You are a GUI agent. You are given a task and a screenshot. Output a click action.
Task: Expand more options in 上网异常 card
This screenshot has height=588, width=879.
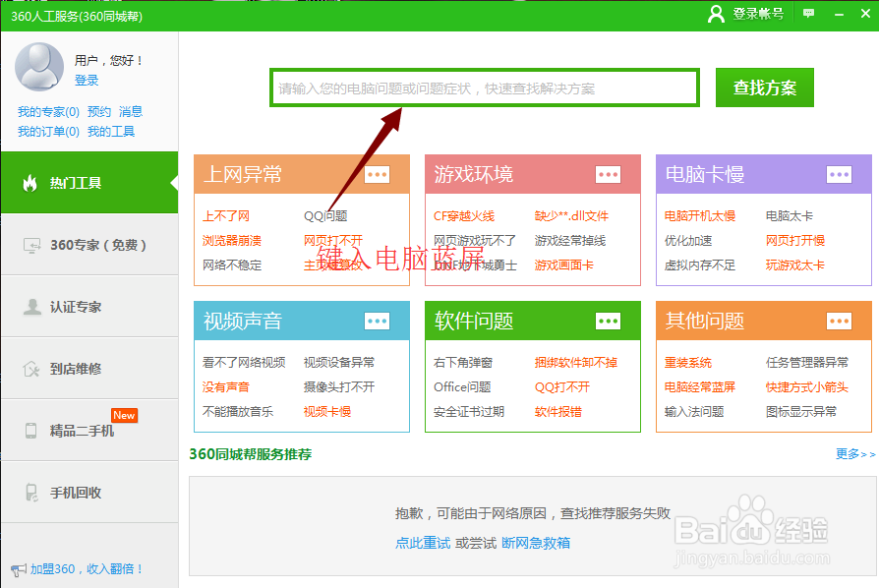(x=377, y=174)
